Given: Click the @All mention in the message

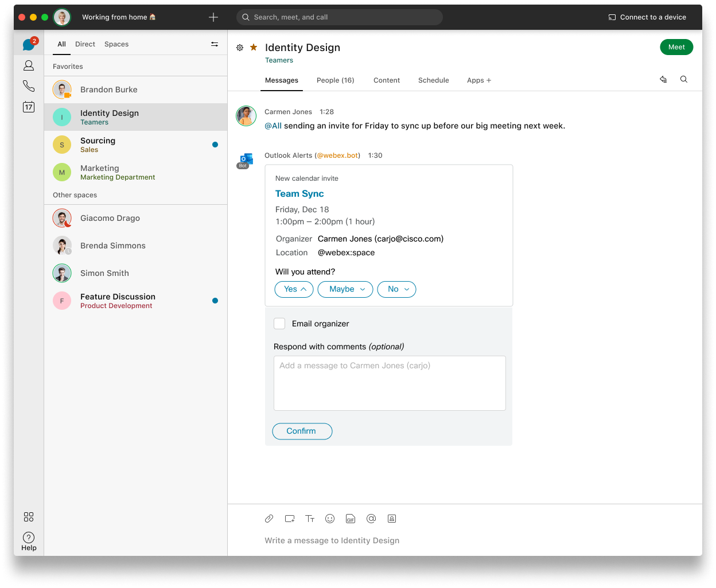Looking at the screenshot, I should tap(273, 126).
